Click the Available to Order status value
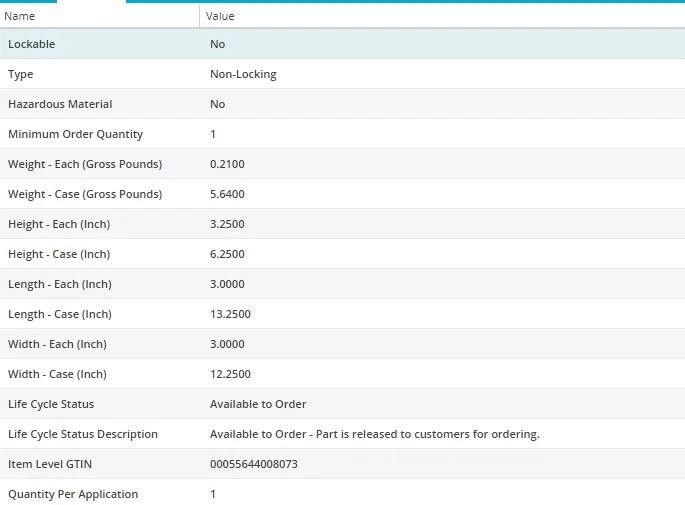The width and height of the screenshot is (685, 505). click(x=258, y=404)
